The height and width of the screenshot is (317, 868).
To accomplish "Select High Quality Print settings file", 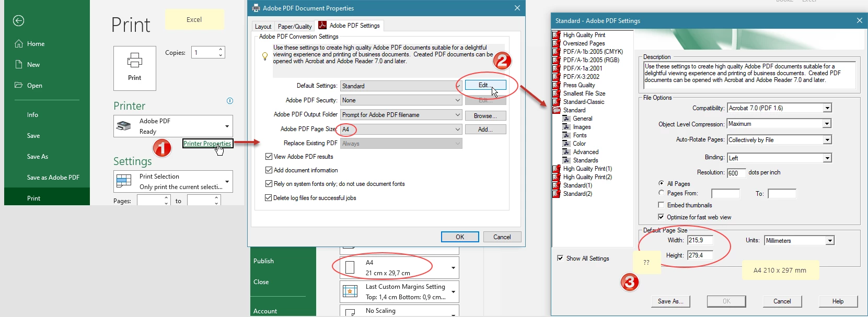I will (x=584, y=35).
